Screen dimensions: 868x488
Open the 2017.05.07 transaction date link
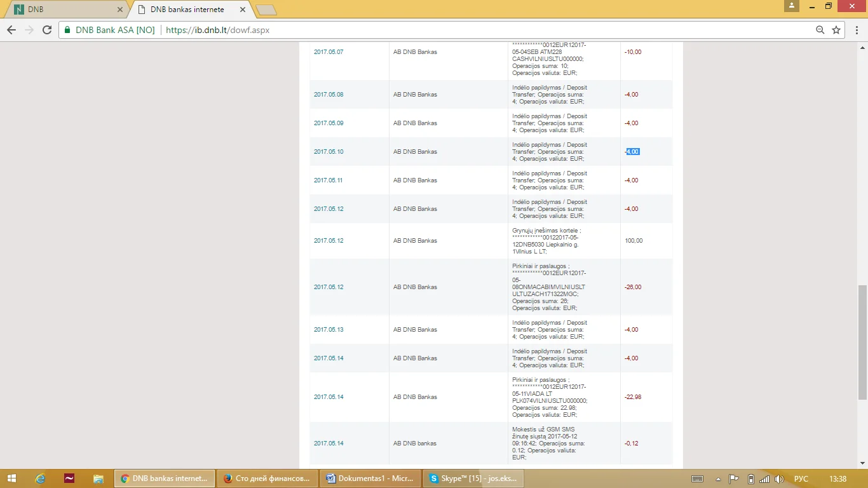click(329, 52)
